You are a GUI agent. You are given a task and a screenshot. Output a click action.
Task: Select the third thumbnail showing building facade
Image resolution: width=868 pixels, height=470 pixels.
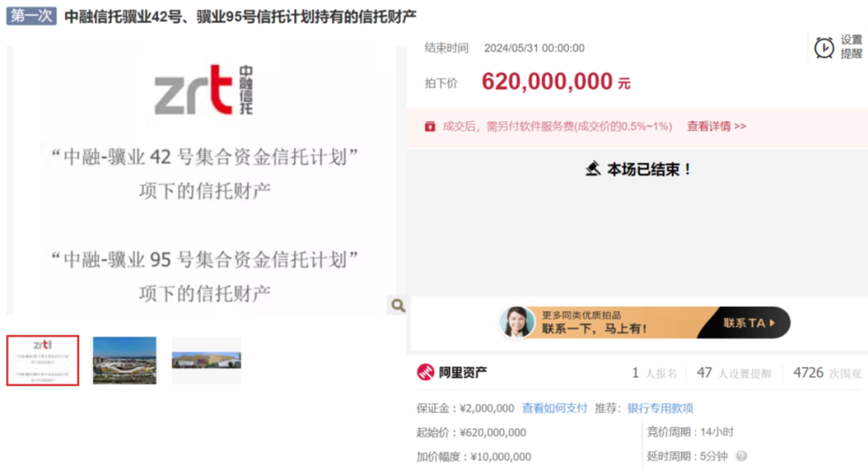point(207,361)
